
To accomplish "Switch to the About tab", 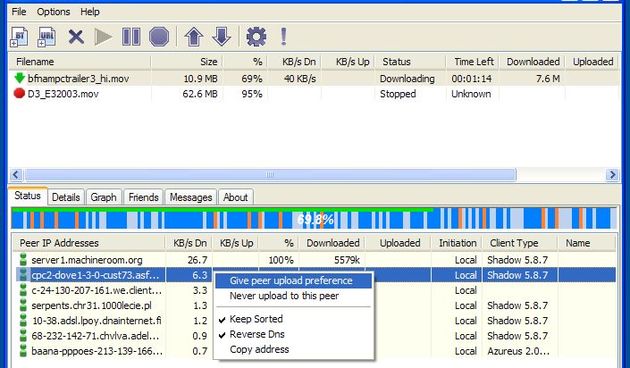I will tap(235, 197).
